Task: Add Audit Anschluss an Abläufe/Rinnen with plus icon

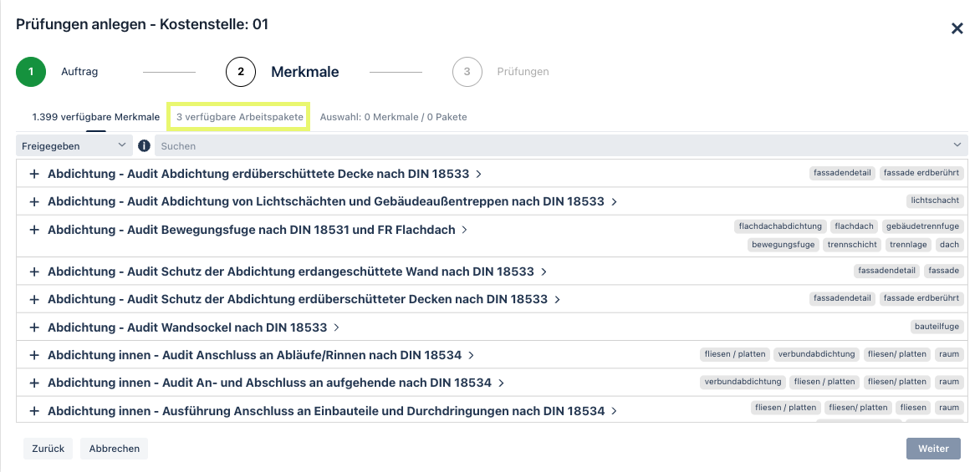Action: pyautogui.click(x=34, y=355)
